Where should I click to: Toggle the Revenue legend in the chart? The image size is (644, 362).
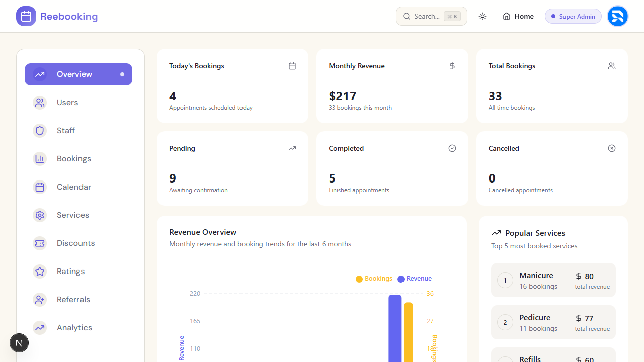415,279
